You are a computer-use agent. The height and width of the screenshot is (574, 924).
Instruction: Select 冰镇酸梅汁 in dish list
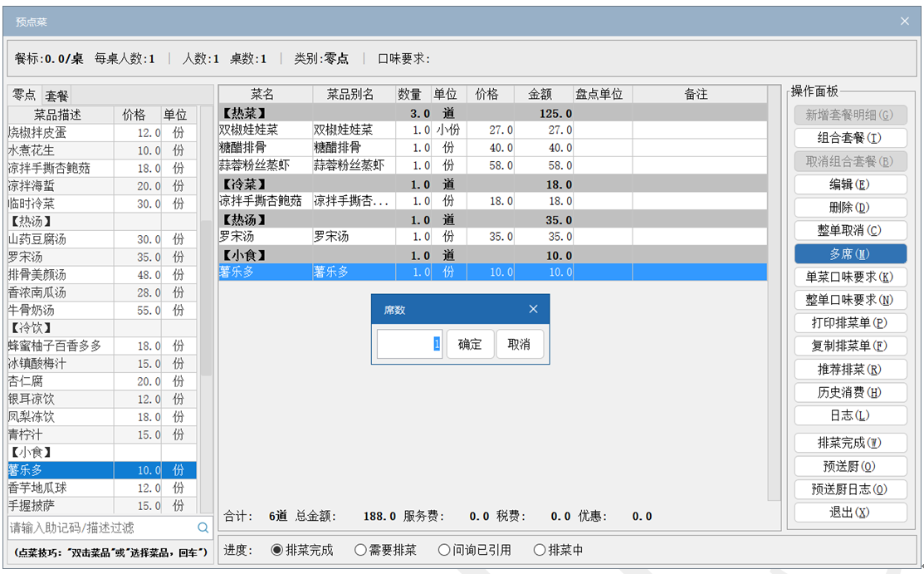[x=102, y=363]
